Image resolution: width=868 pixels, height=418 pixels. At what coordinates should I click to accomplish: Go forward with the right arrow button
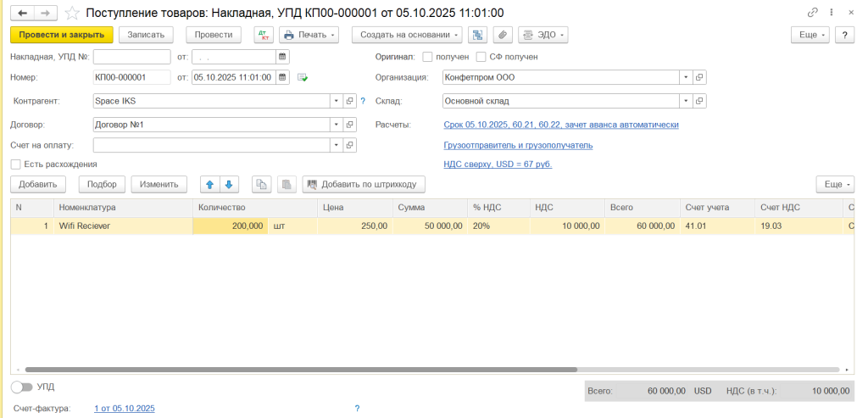coord(47,12)
